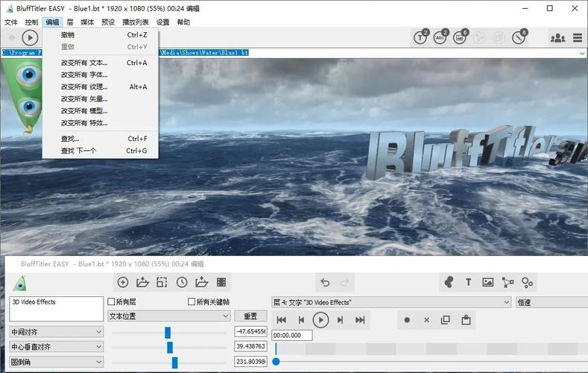Image resolution: width=588 pixels, height=373 pixels.
Task: Click the 3D Video Effects text box
Action: pos(56,309)
